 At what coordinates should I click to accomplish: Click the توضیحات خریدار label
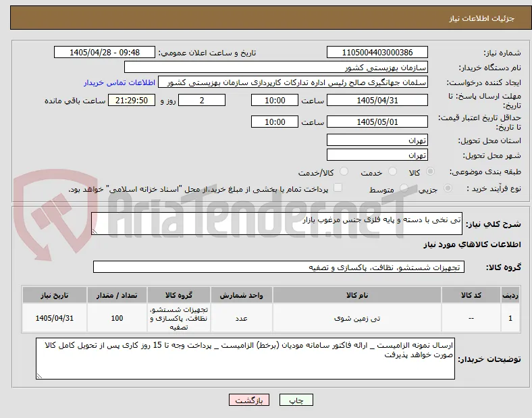tap(489, 359)
